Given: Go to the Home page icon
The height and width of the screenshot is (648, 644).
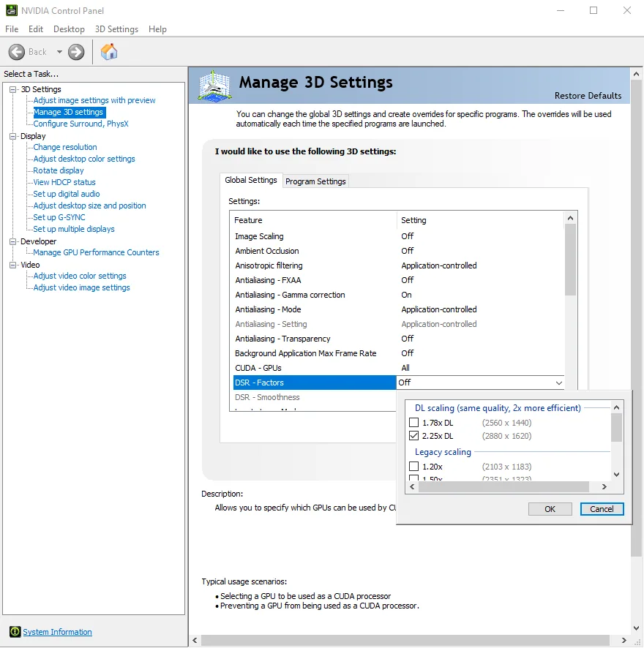Looking at the screenshot, I should tap(109, 52).
